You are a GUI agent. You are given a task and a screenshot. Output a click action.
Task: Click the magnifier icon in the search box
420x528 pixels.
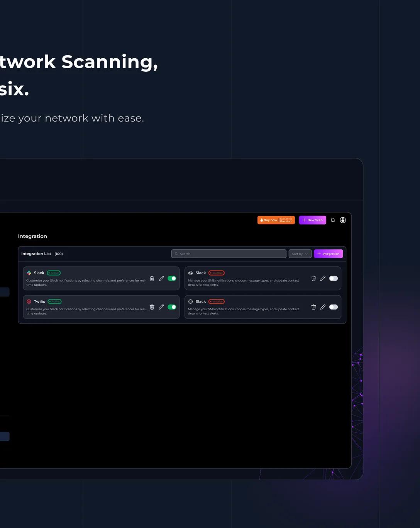pyautogui.click(x=176, y=254)
